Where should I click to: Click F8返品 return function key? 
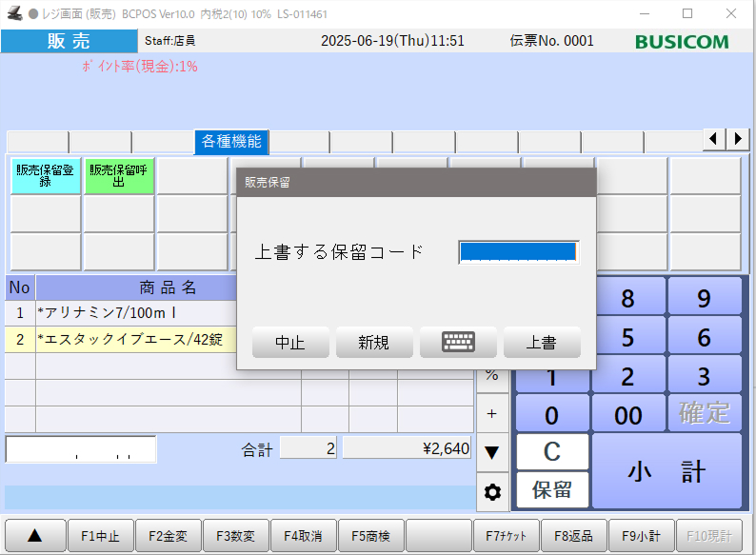click(x=574, y=536)
